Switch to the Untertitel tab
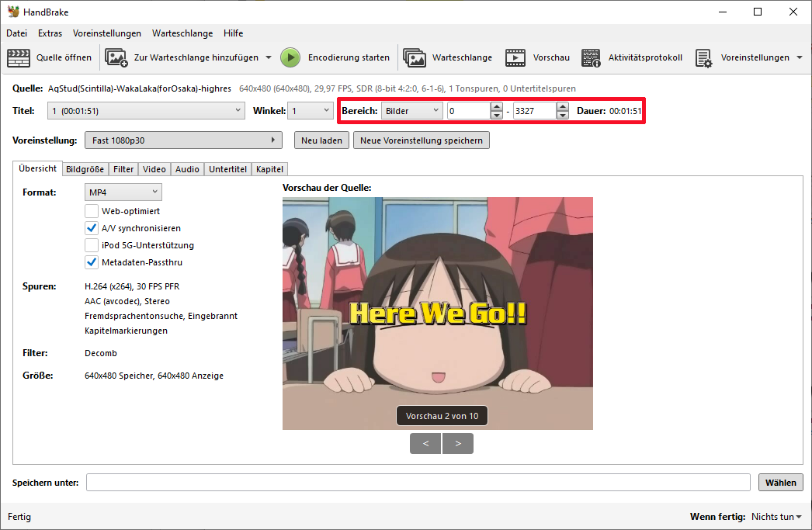Screen dimensions: 812x530 coord(228,169)
